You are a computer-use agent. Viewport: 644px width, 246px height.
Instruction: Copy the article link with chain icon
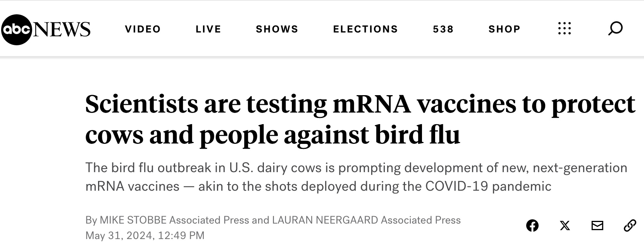(x=630, y=226)
